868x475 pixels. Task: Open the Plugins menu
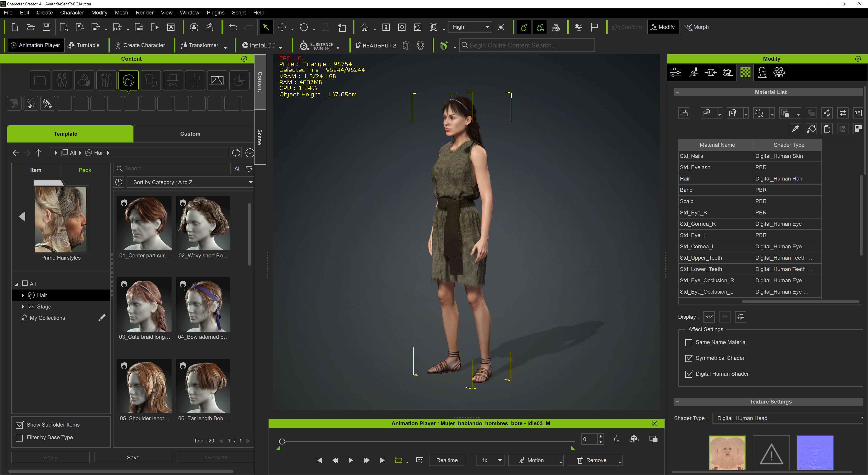coord(215,12)
